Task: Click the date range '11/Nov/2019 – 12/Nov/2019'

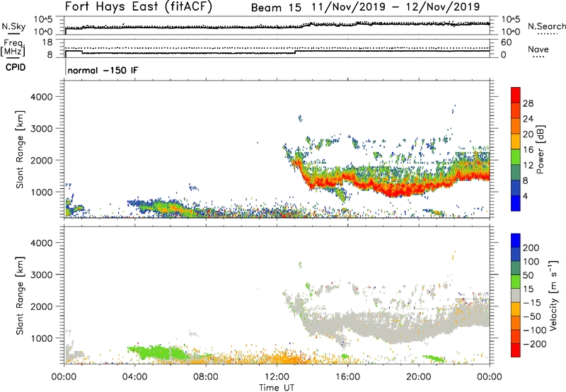Action: 396,7
